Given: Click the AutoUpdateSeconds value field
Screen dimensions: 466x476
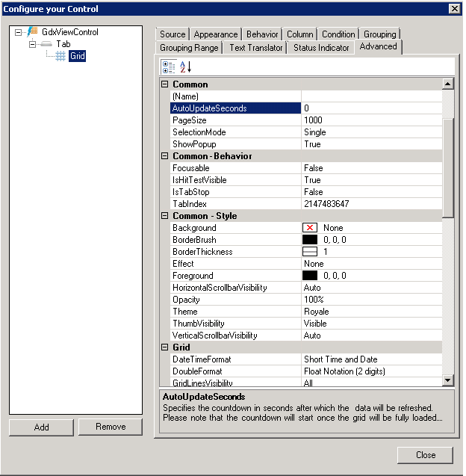Looking at the screenshot, I should pyautogui.click(x=371, y=108).
